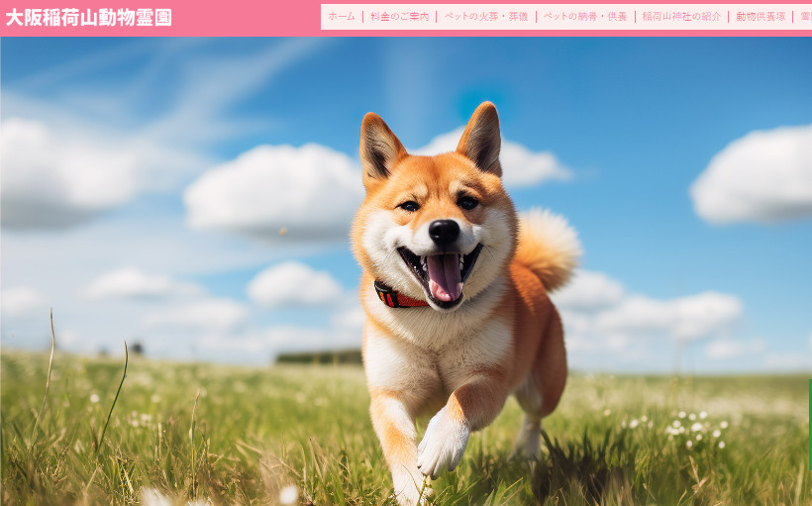812x506 pixels.
Task: Click the large cloud left of the dog
Action: 272,188
